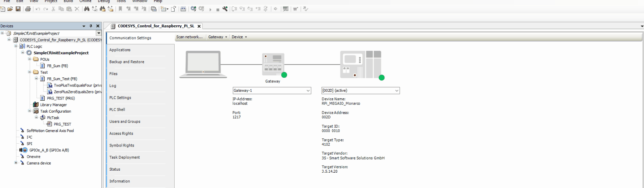Open the [002D] (active) device dropdown

coord(360,91)
